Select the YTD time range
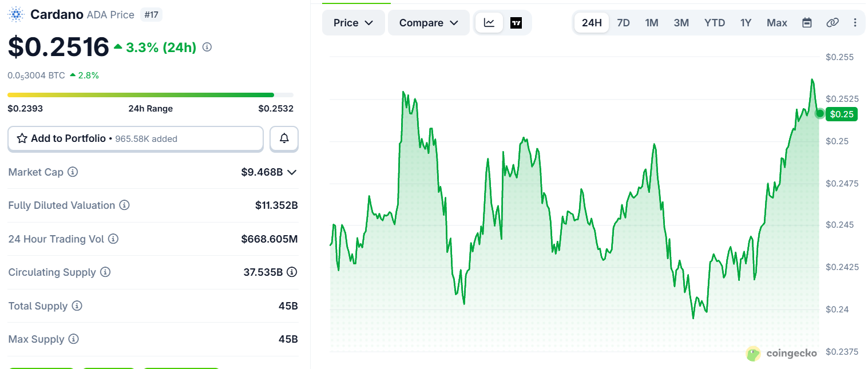 715,23
